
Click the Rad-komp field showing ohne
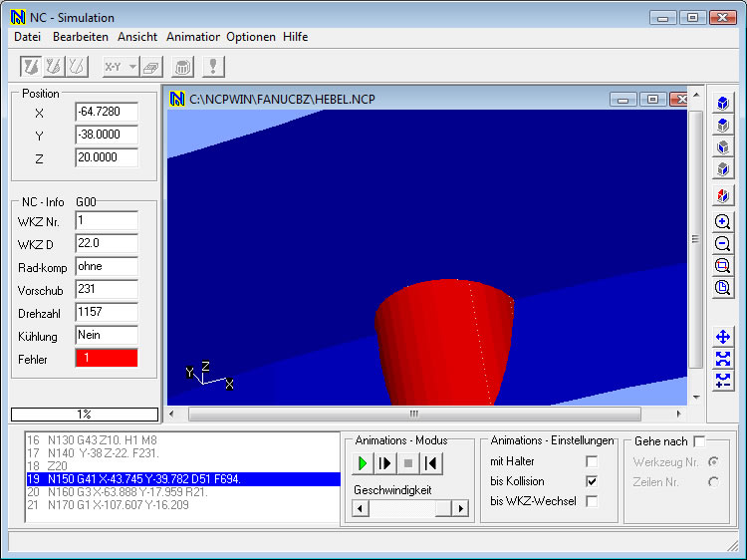point(107,266)
